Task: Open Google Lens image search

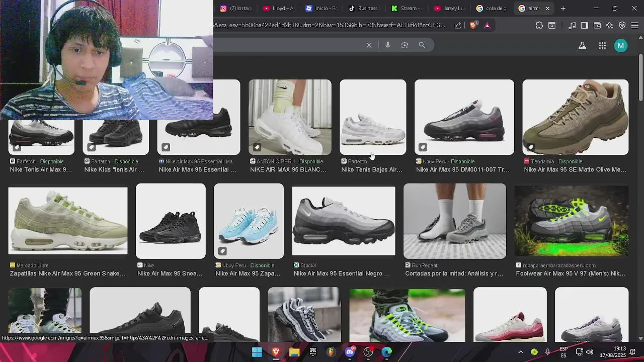Action: point(405,45)
